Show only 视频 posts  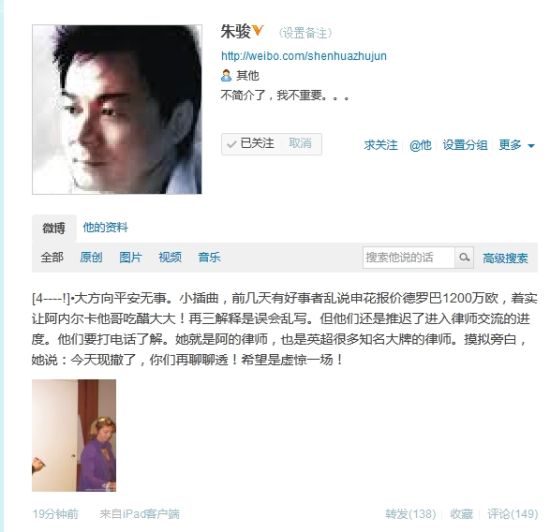(x=170, y=257)
